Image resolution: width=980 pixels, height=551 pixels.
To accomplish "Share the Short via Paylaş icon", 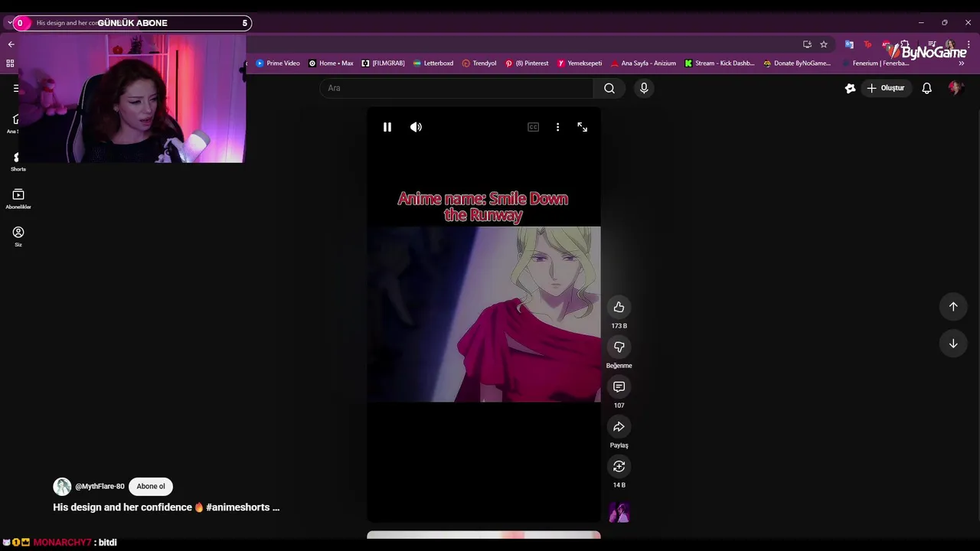I will [619, 426].
